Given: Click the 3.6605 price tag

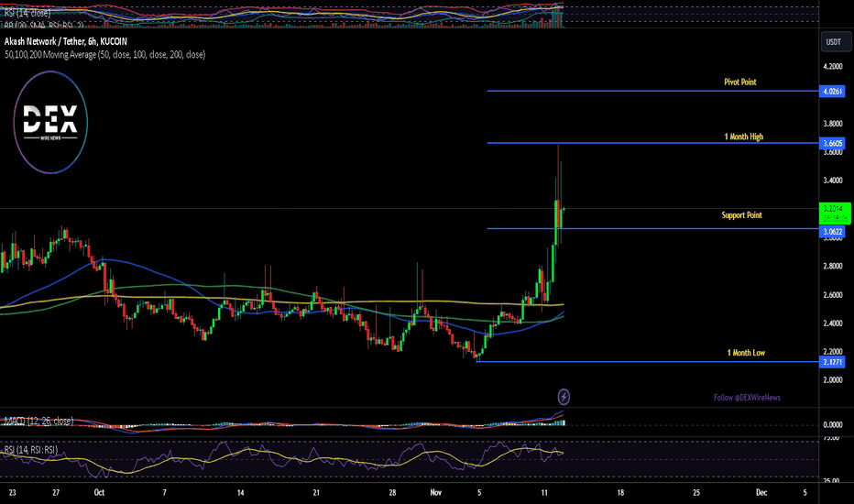Looking at the screenshot, I should point(833,143).
